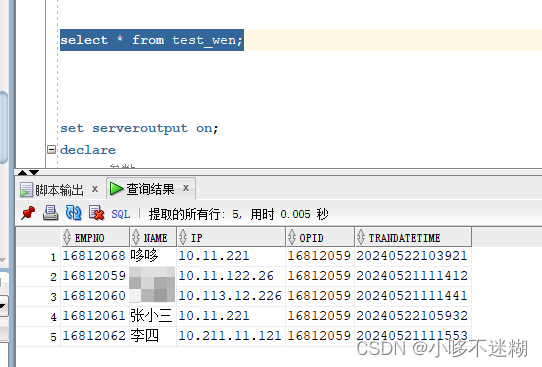Close the 查询结果 tab
The image size is (542, 367).
[186, 188]
